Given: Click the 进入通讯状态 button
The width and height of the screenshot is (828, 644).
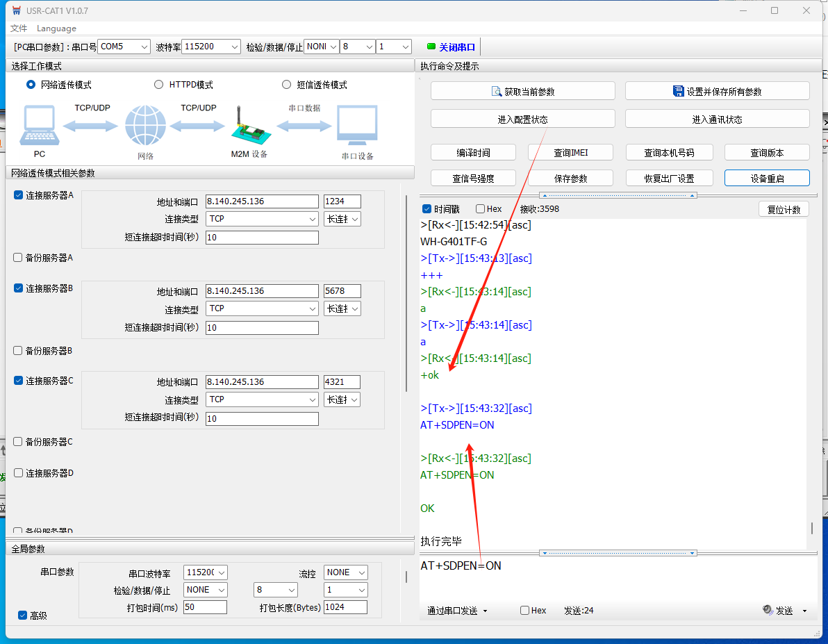Looking at the screenshot, I should [717, 119].
